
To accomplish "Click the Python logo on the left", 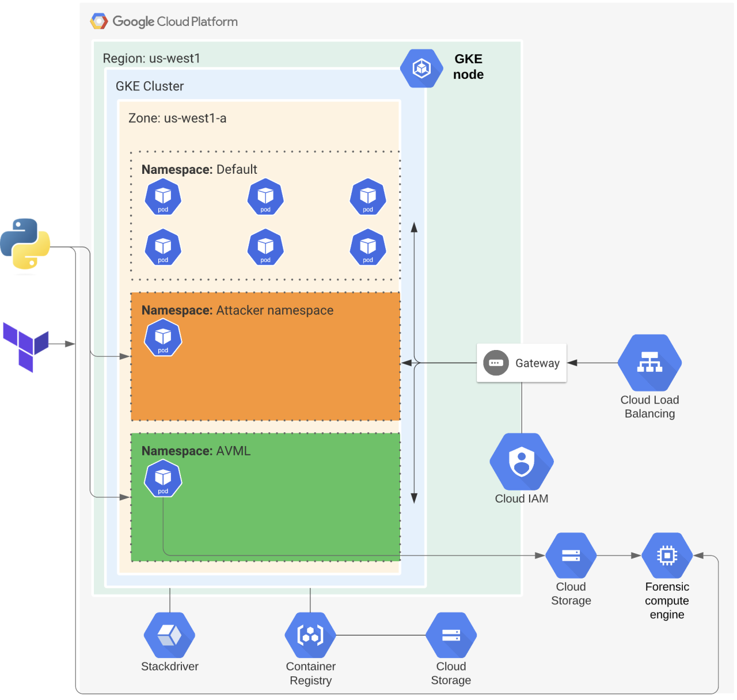I will 25,242.
